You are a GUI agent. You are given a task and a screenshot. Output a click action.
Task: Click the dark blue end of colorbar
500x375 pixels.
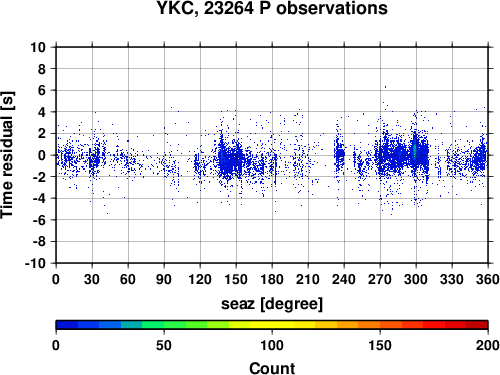point(67,325)
